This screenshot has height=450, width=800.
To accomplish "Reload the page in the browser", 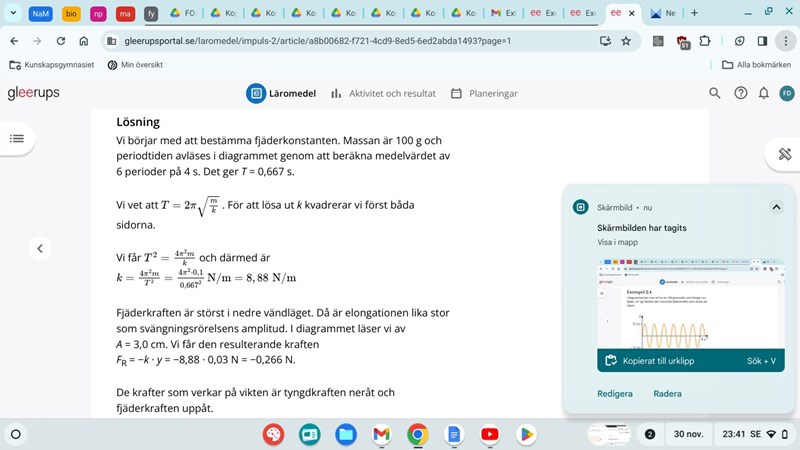I will 61,41.
